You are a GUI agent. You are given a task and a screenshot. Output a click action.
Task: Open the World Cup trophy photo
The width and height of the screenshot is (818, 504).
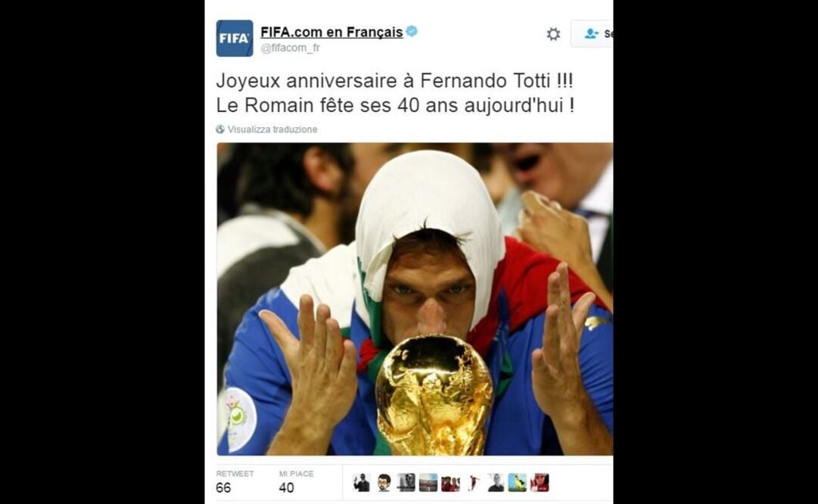[415, 299]
